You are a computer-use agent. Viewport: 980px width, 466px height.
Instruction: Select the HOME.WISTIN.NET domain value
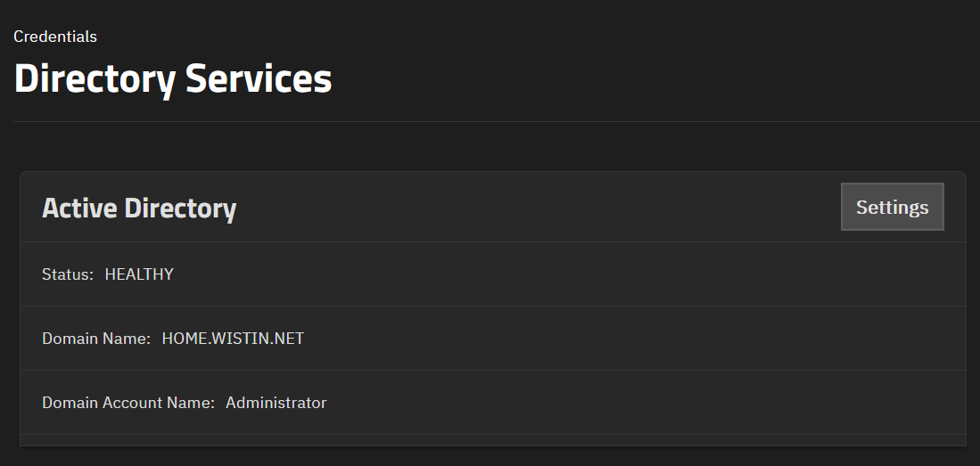coord(233,339)
